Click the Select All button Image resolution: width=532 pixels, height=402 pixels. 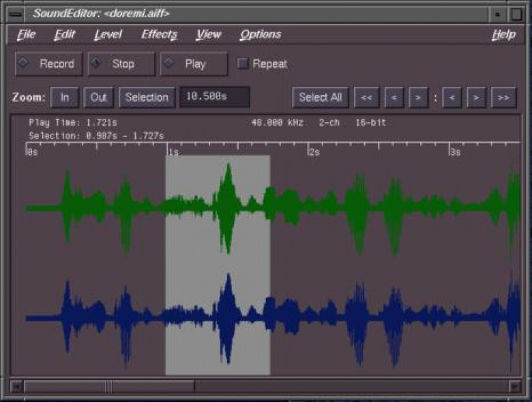click(x=321, y=98)
